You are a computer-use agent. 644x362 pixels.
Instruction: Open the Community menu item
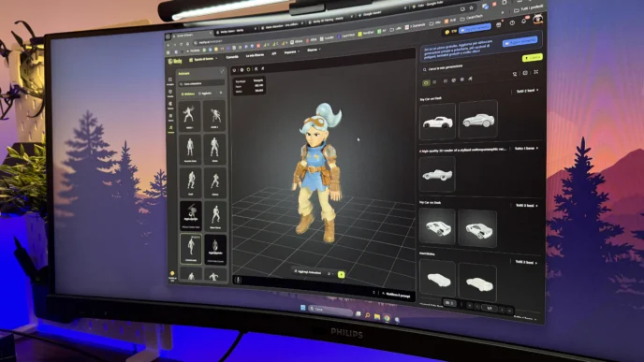point(232,57)
